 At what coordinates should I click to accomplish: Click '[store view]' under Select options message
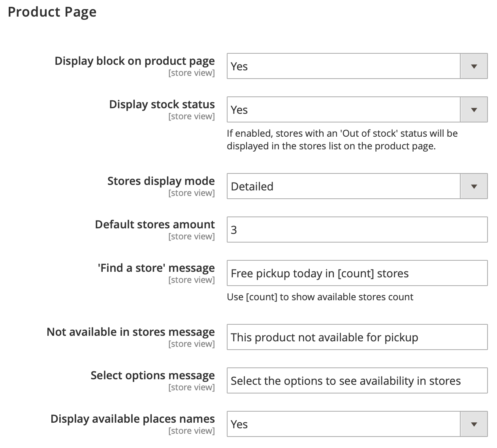[x=192, y=388]
